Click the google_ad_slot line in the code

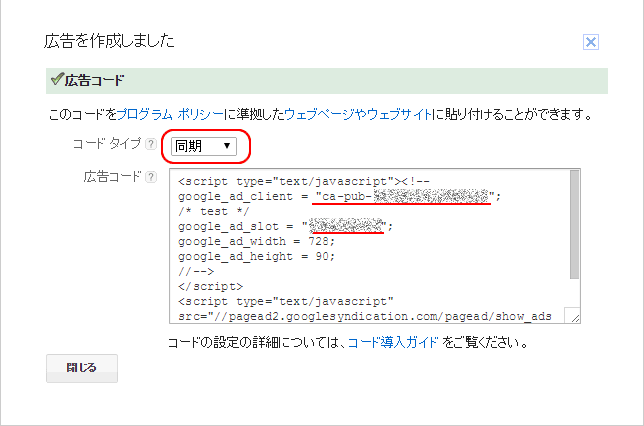pos(285,226)
